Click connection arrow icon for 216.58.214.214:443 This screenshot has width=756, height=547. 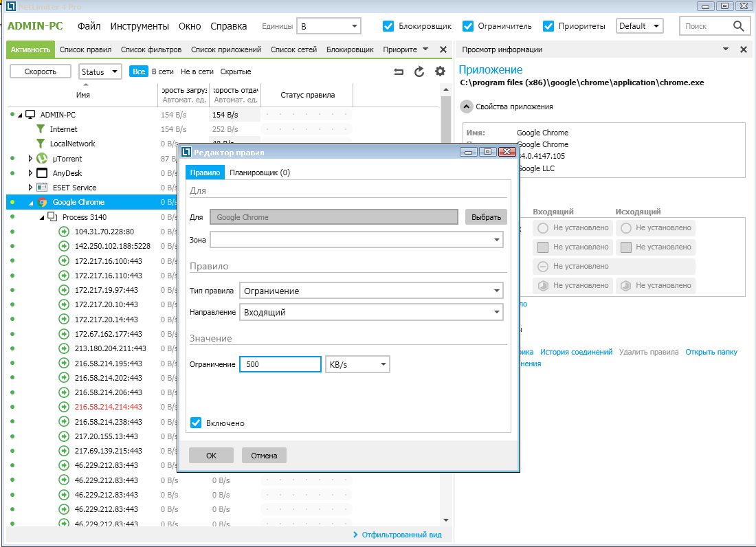pyautogui.click(x=64, y=407)
